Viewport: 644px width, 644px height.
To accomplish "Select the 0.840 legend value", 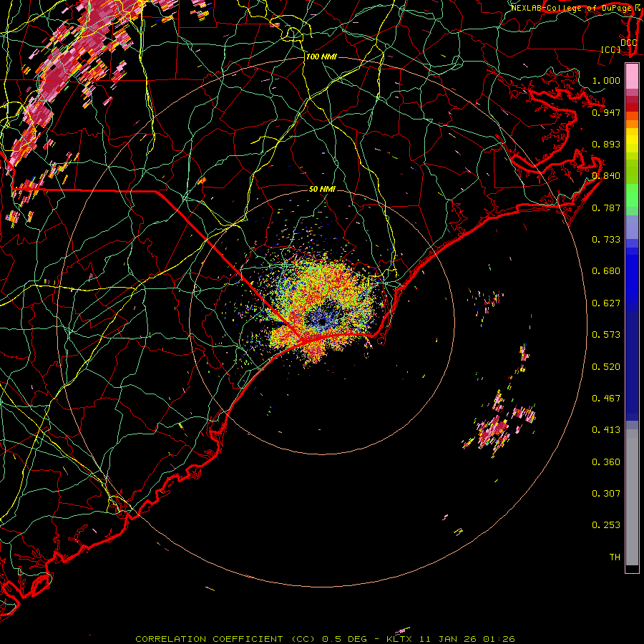I will click(x=606, y=176).
